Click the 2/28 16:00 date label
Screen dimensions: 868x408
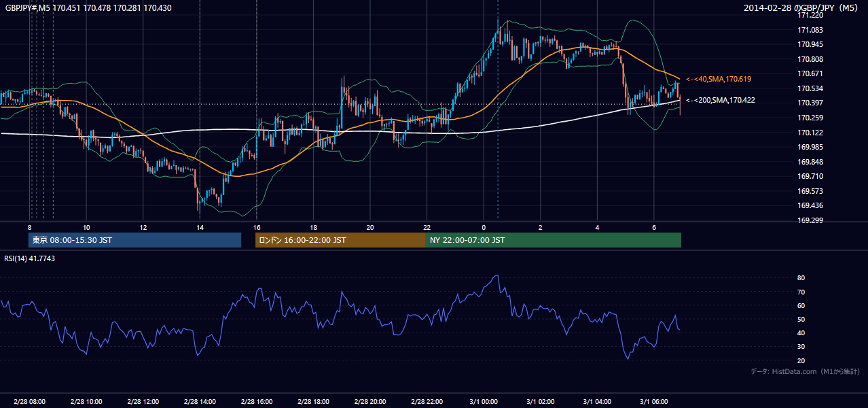click(256, 401)
